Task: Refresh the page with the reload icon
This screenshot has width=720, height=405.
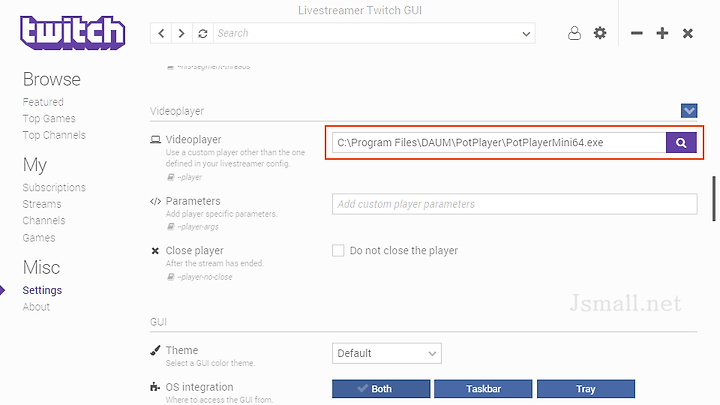Action: coord(202,33)
